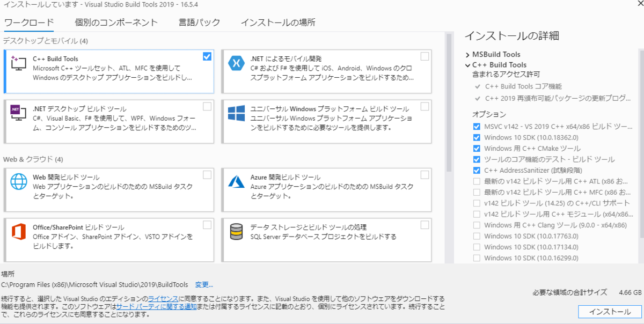Open the ライセンス link
Image resolution: width=644 pixels, height=324 pixels.
click(163, 298)
